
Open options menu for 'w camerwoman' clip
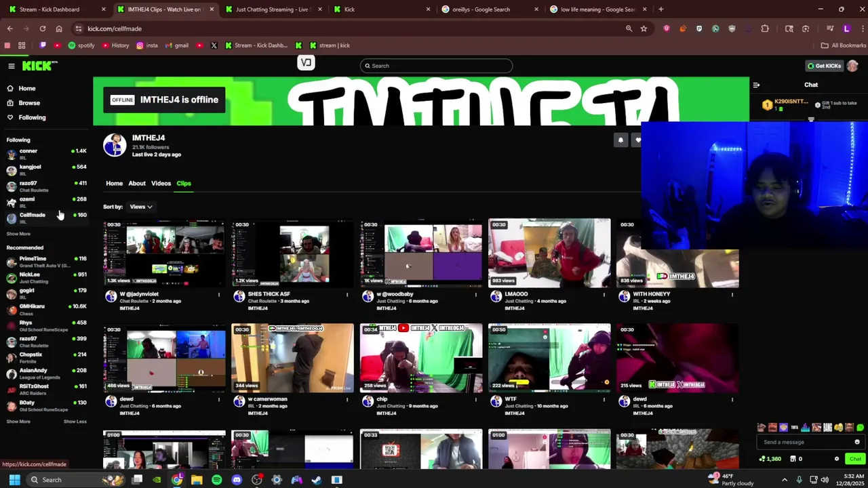tap(347, 400)
